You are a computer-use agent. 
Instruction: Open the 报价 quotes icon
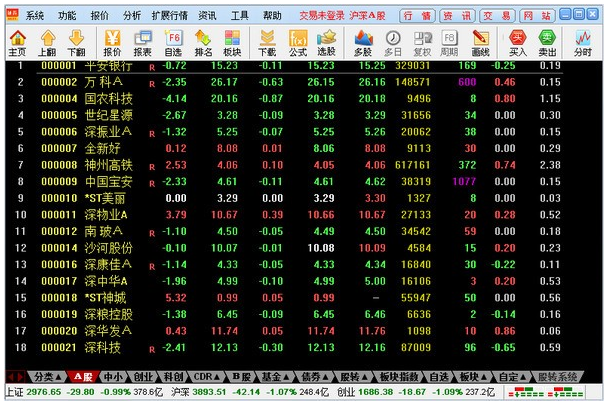(112, 43)
